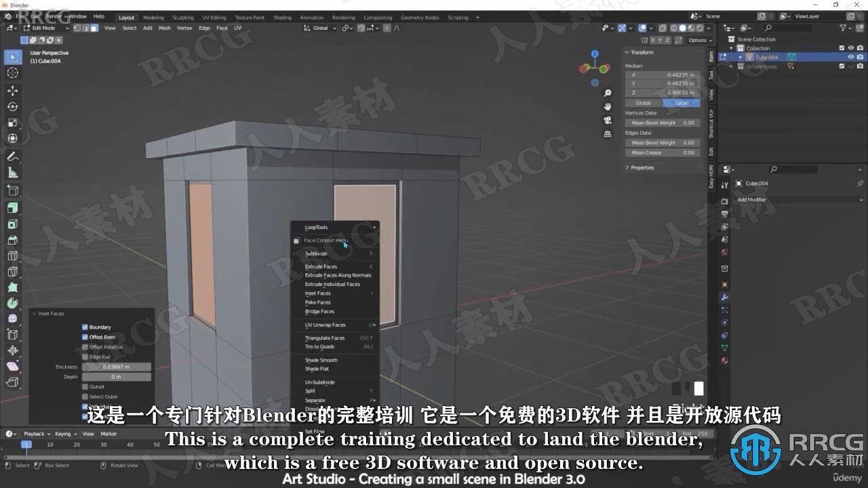Select the Select Box tool in toolbar
The height and width of the screenshot is (488, 868).
12,57
